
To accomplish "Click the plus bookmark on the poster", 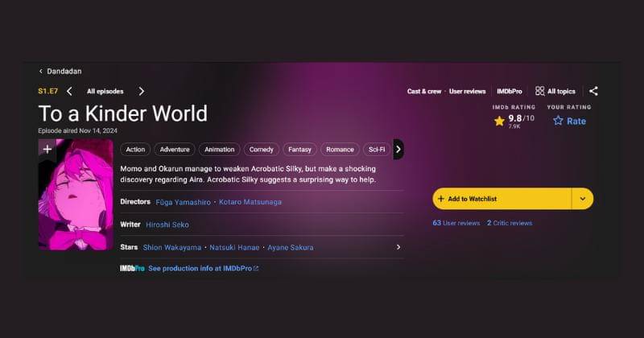I will point(47,149).
